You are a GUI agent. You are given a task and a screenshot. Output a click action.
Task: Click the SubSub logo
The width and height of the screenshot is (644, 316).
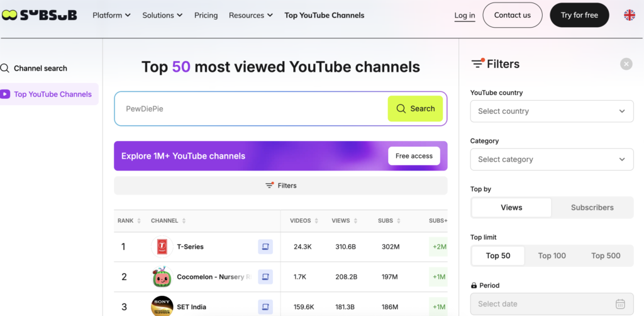pyautogui.click(x=39, y=15)
